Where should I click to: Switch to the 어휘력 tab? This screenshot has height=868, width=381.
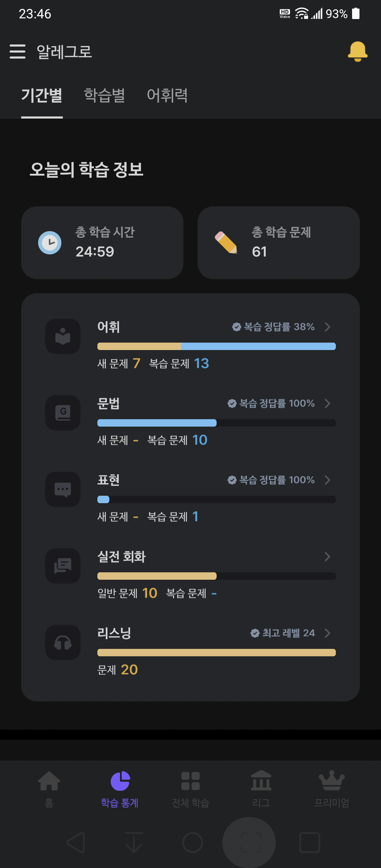167,95
